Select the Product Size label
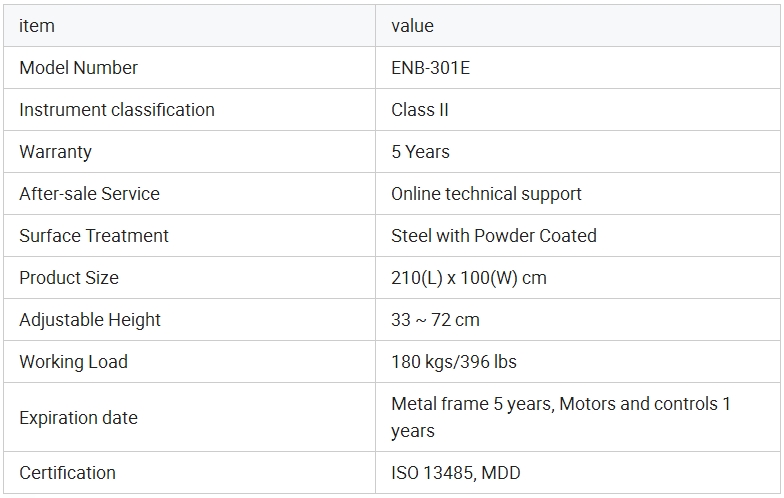The image size is (784, 498). coord(68,278)
